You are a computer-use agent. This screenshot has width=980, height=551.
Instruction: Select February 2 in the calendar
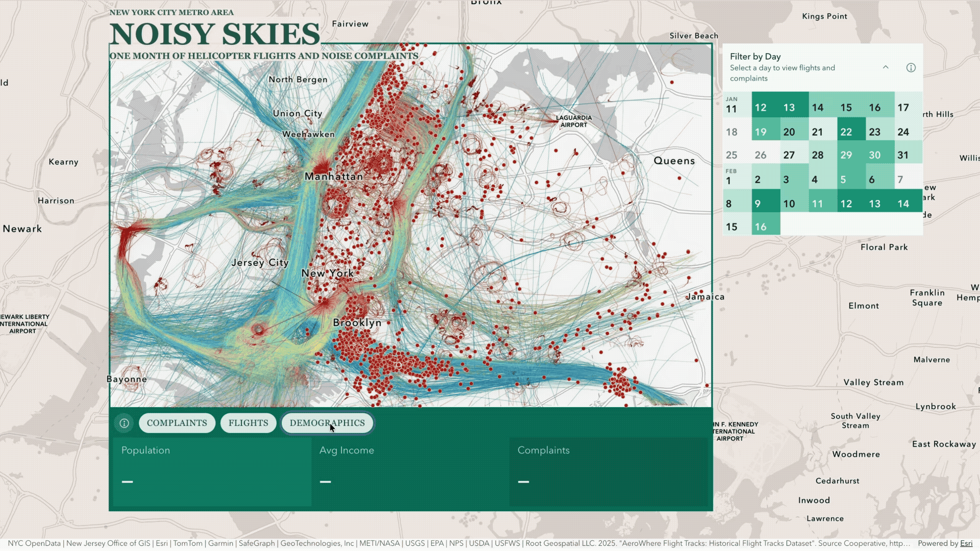[766, 176]
